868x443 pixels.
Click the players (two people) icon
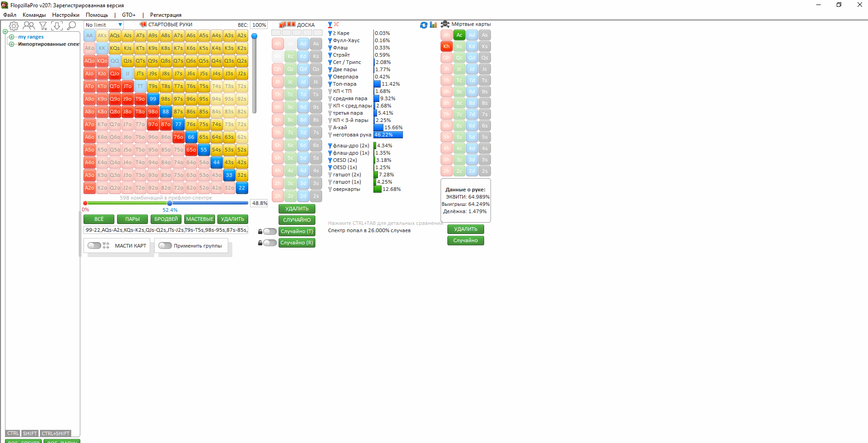[29, 26]
